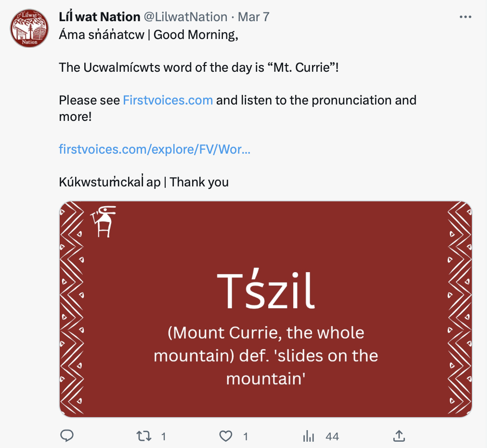The width and height of the screenshot is (494, 448).
Task: Click the Líl̓wat Nation display name
Action: pyautogui.click(x=99, y=17)
